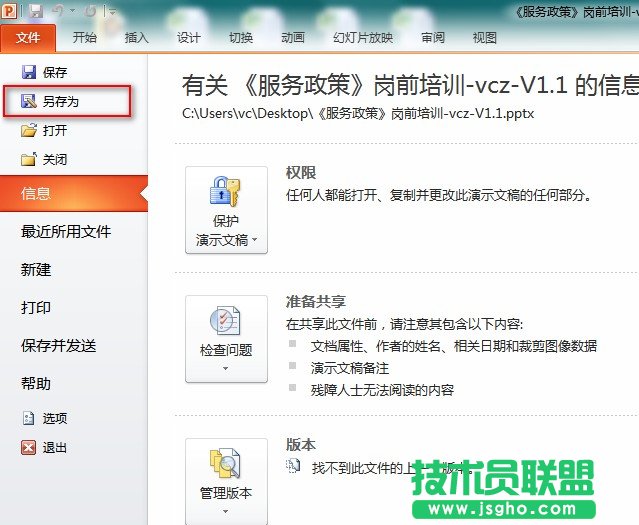Open 保存并发送 section

point(59,346)
